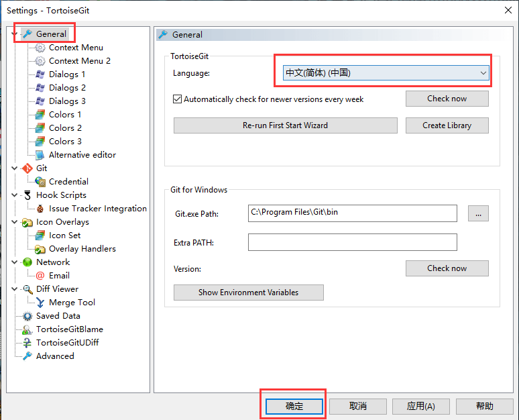Select Dialogs 3 tree entry

pos(67,101)
